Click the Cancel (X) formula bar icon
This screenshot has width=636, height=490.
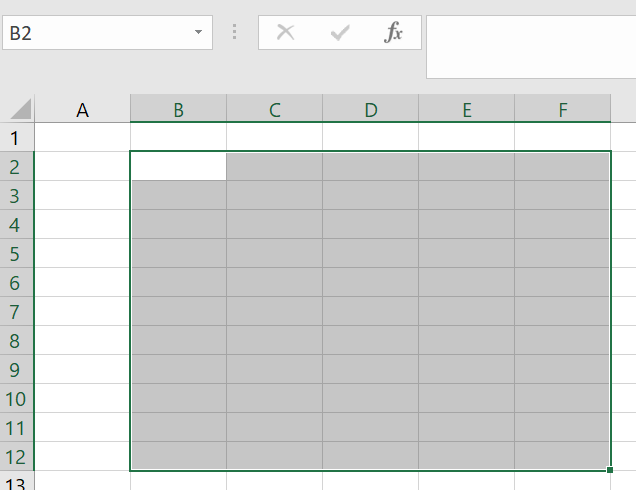286,33
